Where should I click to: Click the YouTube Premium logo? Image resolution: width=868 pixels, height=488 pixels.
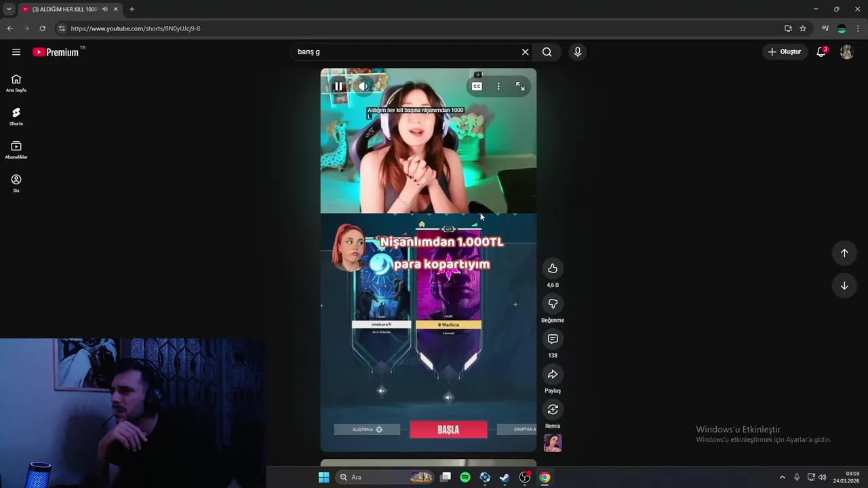[56, 52]
